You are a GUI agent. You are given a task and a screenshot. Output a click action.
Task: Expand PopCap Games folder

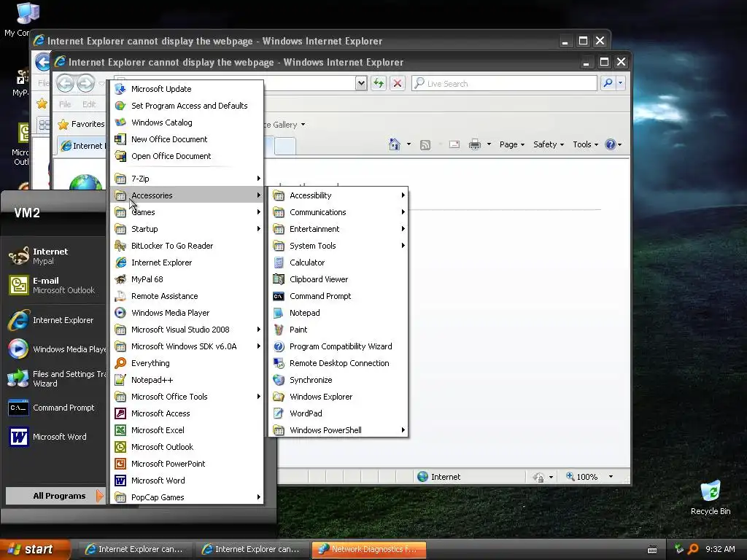[187, 497]
